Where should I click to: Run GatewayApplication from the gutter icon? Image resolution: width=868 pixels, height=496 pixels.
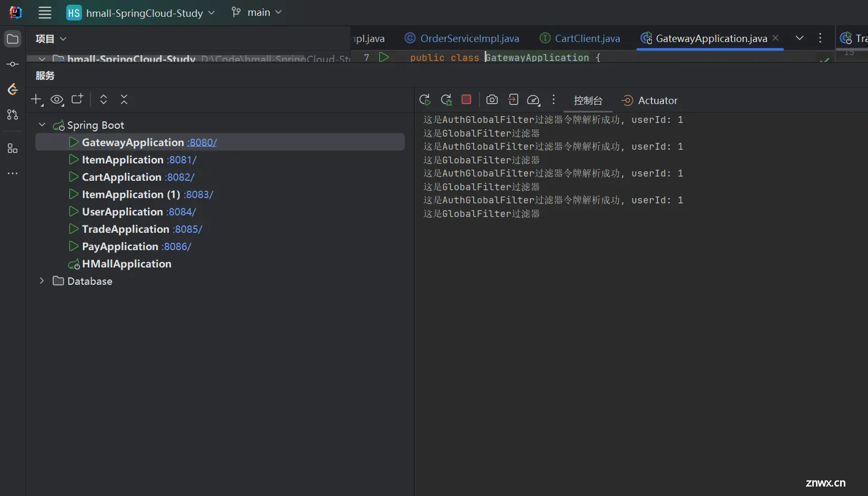coord(384,57)
